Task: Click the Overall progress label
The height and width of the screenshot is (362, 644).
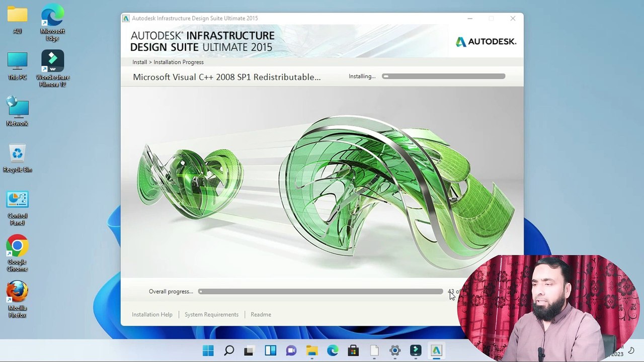Action: [171, 292]
